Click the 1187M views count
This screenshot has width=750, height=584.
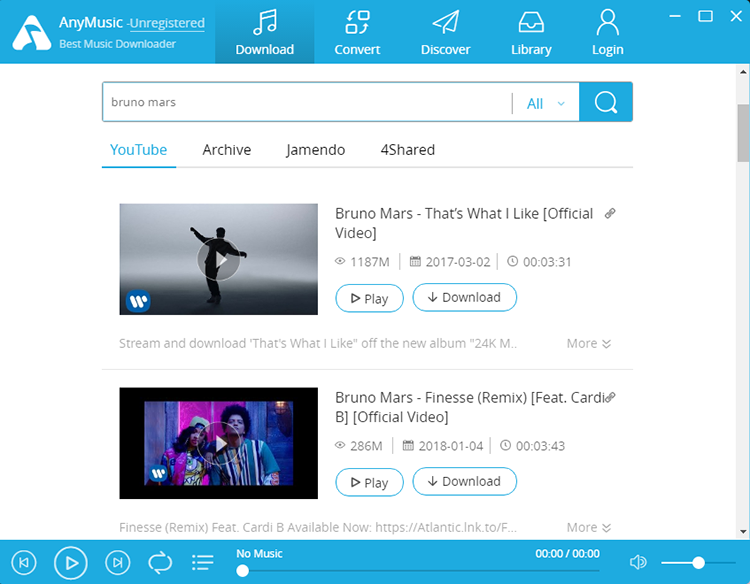[x=370, y=262]
